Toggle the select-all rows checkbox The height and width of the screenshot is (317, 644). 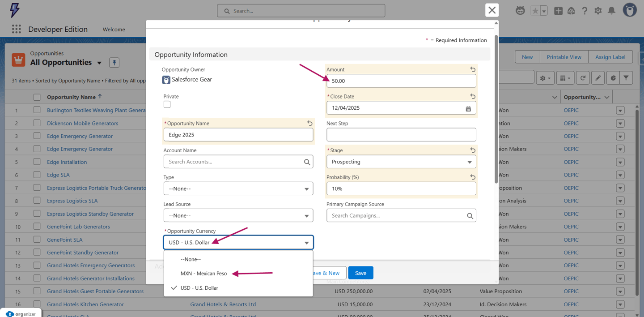(x=37, y=97)
